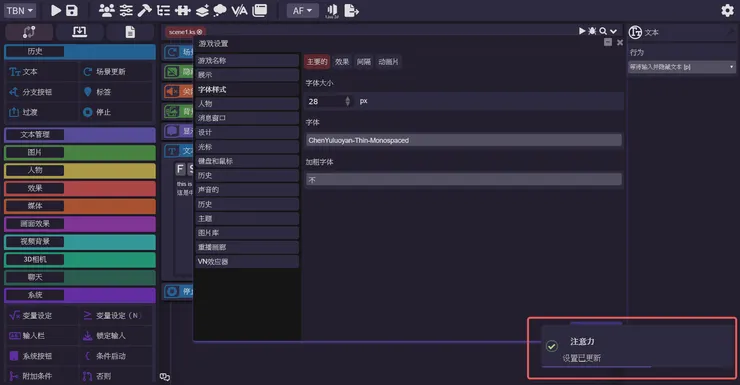Screen dimensions: 740x385
Task: Open the puzzle piece plugin icon
Action: (183, 10)
